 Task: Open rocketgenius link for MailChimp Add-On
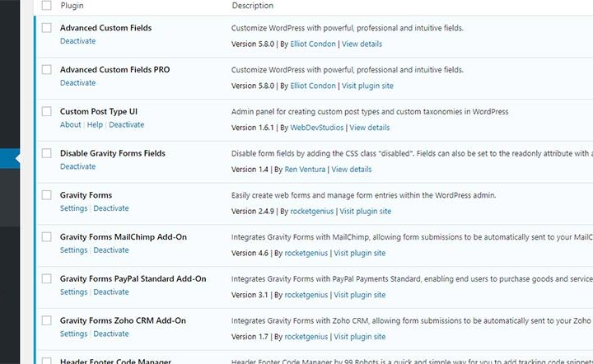[306, 253]
